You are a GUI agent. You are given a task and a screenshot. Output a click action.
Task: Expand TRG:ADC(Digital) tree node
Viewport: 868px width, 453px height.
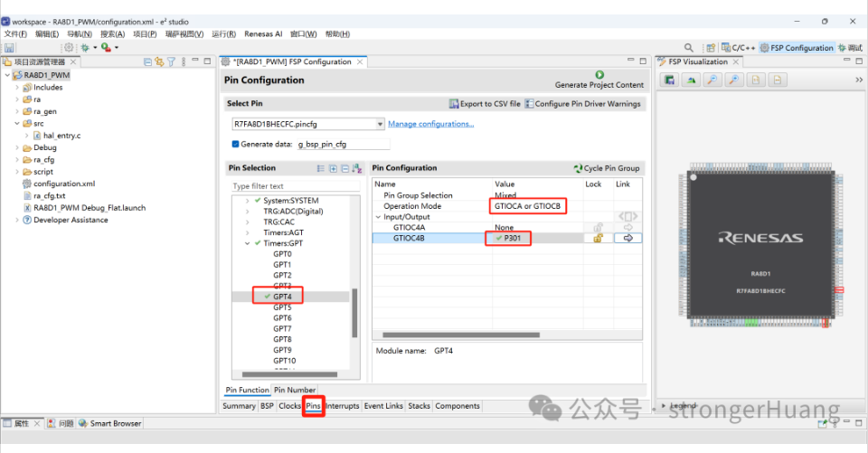pyautogui.click(x=247, y=211)
